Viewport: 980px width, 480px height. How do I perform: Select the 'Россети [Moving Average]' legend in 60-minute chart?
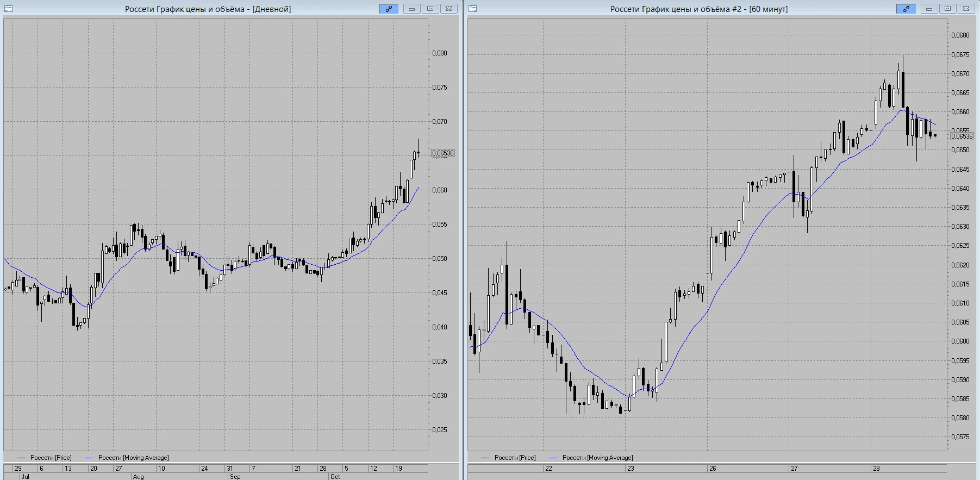(x=597, y=458)
